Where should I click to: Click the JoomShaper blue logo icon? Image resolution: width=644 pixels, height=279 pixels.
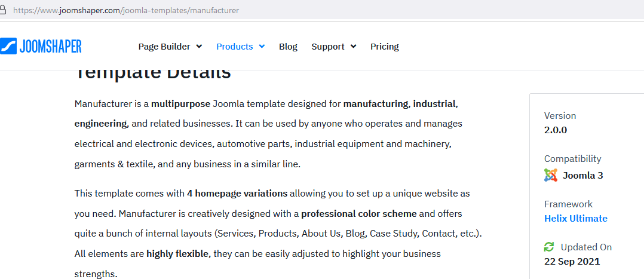pos(8,46)
